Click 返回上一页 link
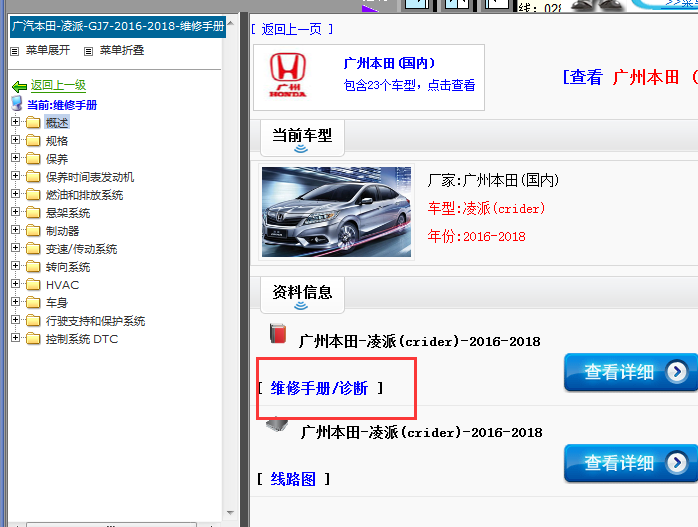 click(x=292, y=29)
